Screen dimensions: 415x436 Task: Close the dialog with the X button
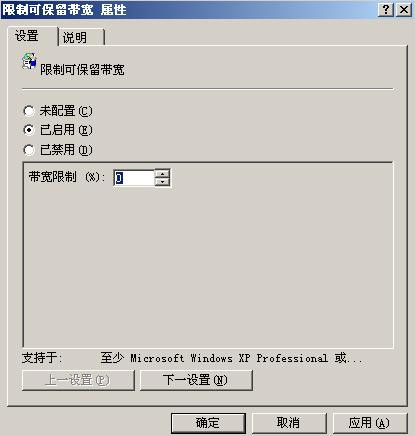[x=404, y=10]
